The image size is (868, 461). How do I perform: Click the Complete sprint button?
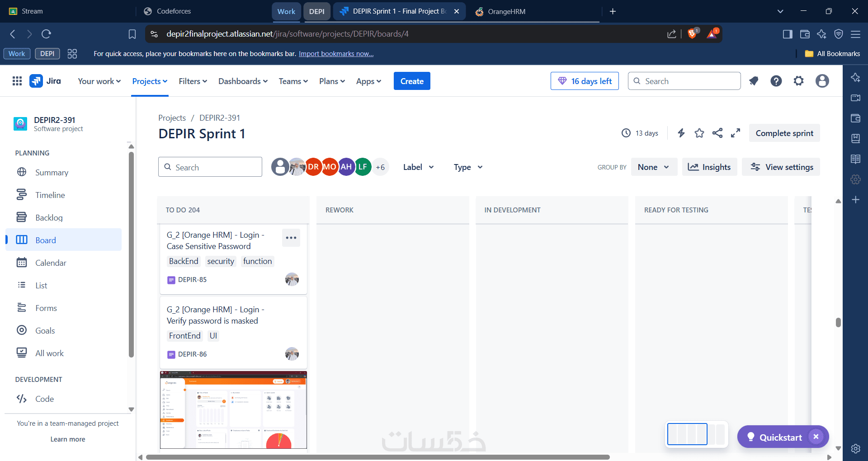784,133
